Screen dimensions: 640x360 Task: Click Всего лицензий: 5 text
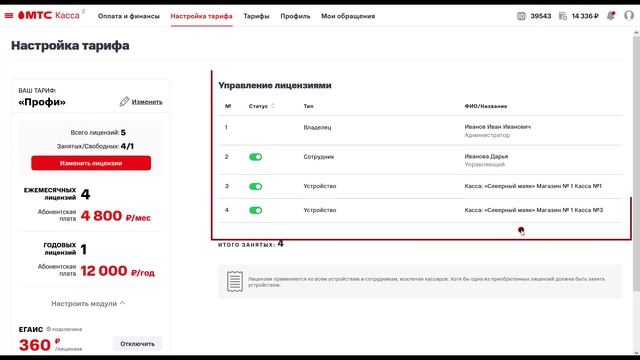point(98,133)
